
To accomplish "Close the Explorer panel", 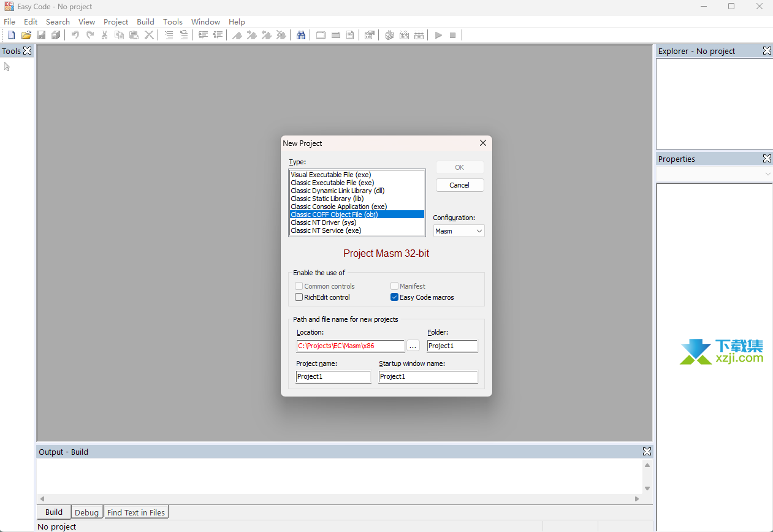I will 767,51.
